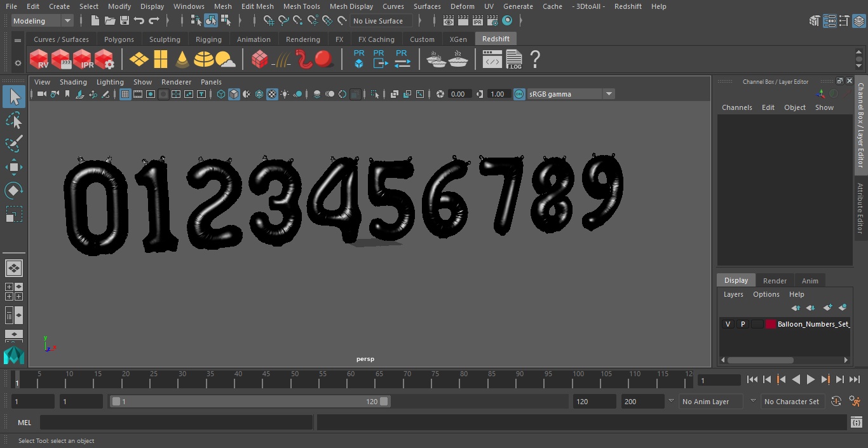Image resolution: width=868 pixels, height=448 pixels.
Task: Click the Balloon_Numbers_Set layer red color swatch
Action: pyautogui.click(x=771, y=324)
